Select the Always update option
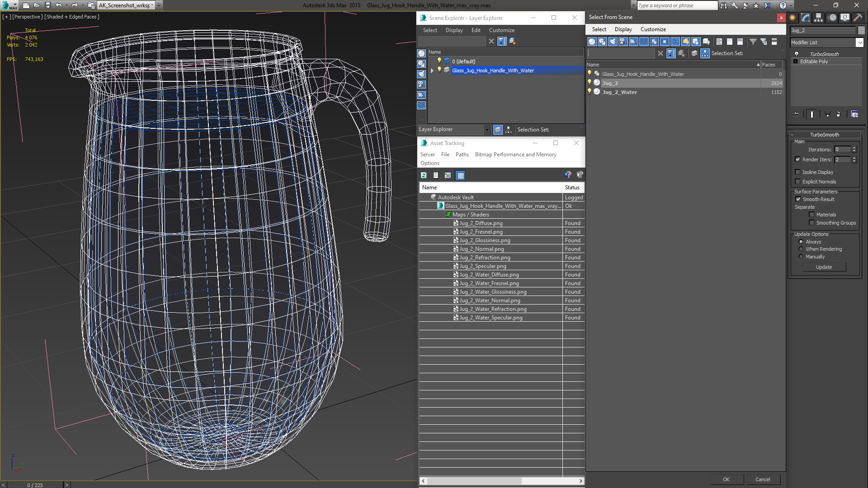 [801, 242]
